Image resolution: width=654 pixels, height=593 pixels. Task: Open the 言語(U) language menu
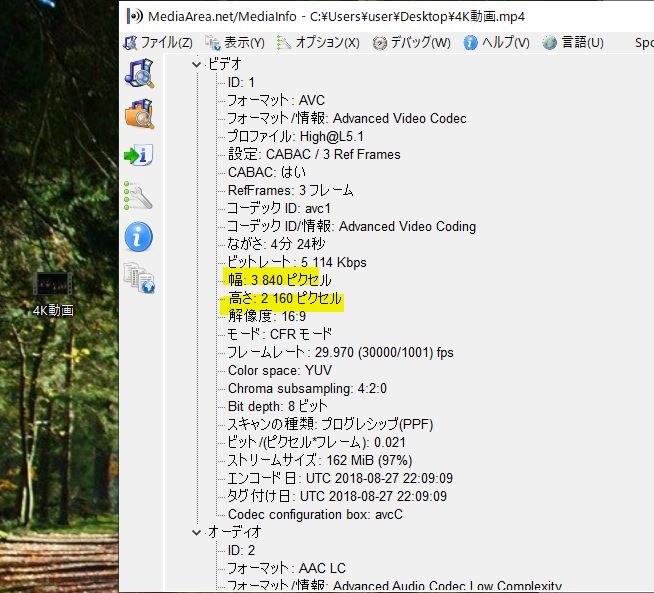tap(573, 43)
